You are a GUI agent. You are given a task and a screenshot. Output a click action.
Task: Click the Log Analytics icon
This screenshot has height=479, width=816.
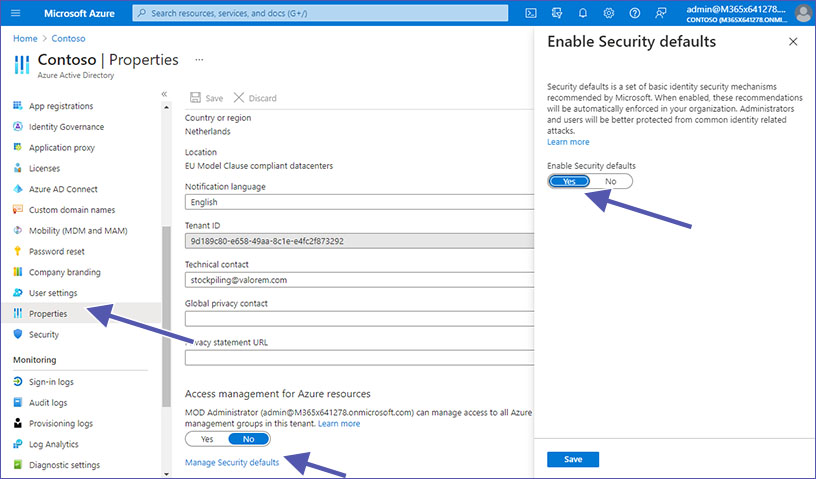click(18, 444)
